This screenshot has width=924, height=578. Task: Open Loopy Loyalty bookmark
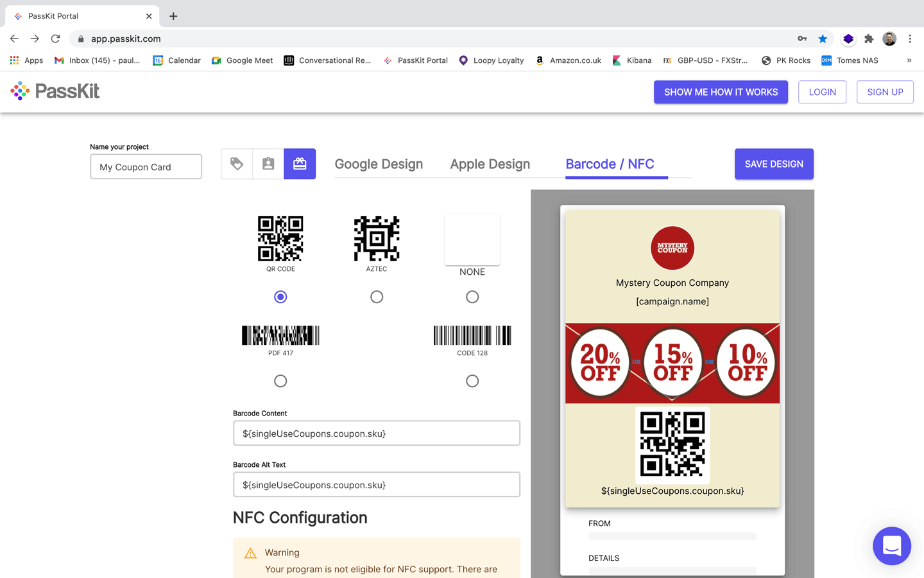tap(491, 60)
